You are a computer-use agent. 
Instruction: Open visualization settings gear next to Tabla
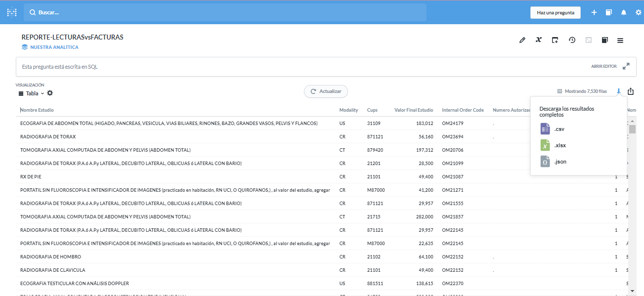point(50,93)
